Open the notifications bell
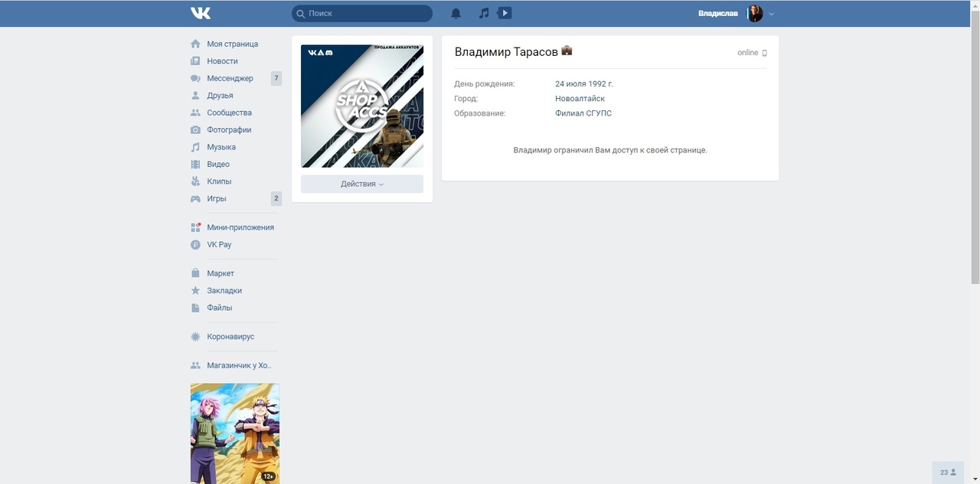This screenshot has width=980, height=484. 456,13
